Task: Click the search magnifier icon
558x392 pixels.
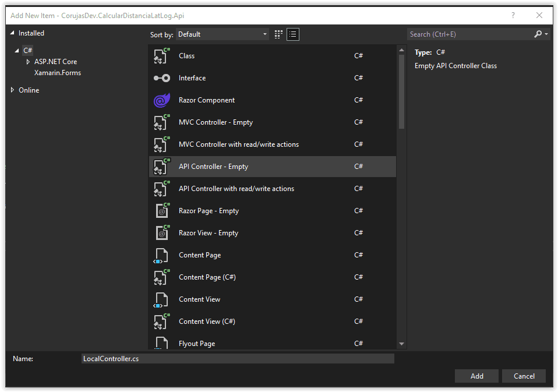Action: [x=538, y=34]
